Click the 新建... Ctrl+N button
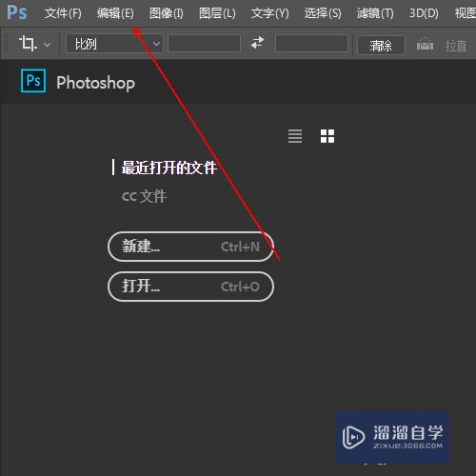Screen dimensions: 476x476 point(190,247)
